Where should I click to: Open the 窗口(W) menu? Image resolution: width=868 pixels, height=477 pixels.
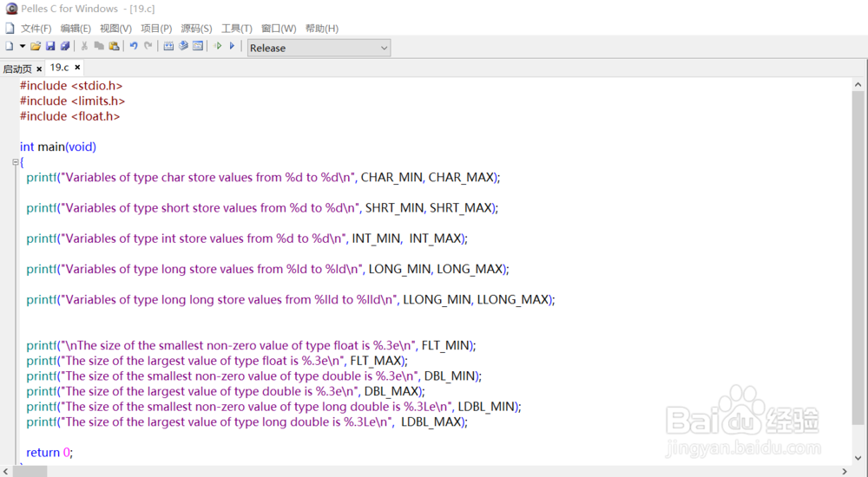point(279,29)
